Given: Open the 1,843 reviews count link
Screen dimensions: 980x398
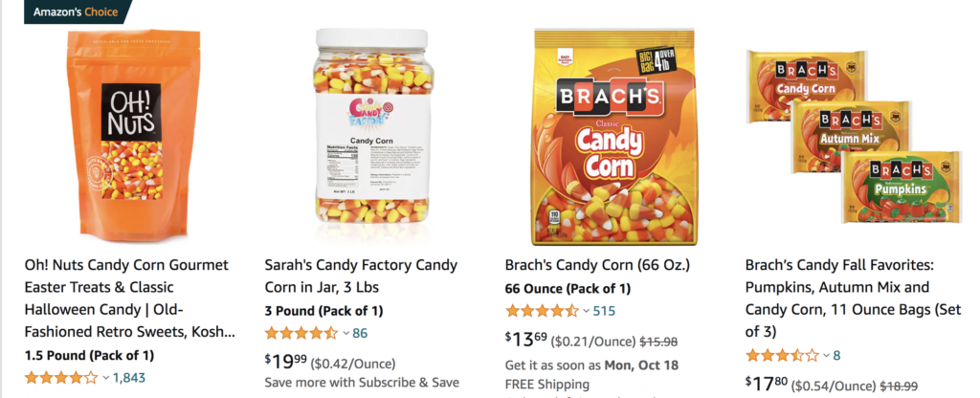Looking at the screenshot, I should point(129,378).
